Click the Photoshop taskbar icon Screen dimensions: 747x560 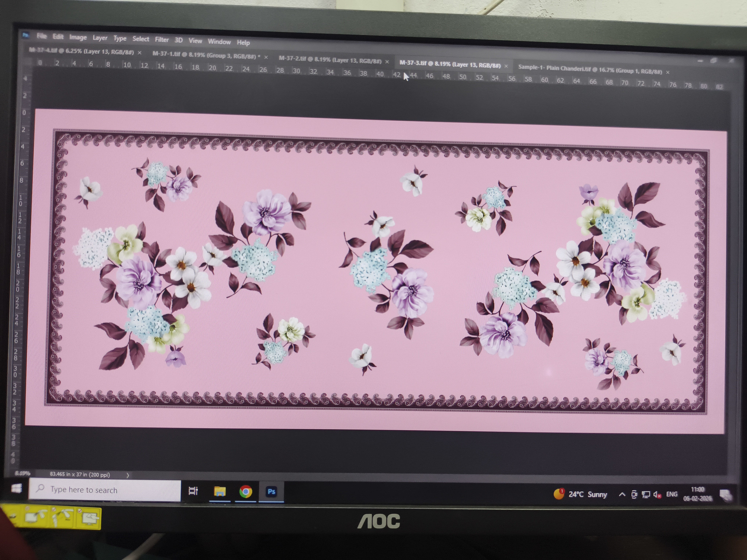click(271, 492)
